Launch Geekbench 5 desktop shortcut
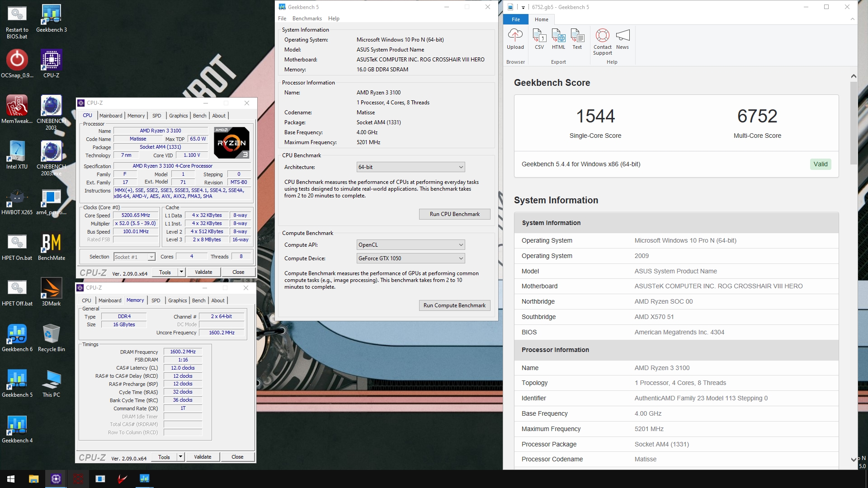Viewport: 868px width, 488px height. tap(17, 383)
